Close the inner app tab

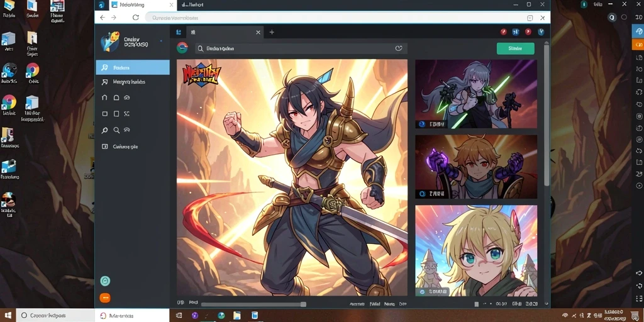[x=258, y=32]
